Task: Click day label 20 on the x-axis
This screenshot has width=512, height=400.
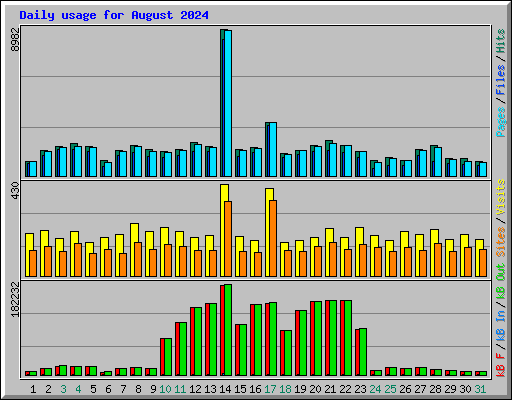Action: tap(315, 389)
